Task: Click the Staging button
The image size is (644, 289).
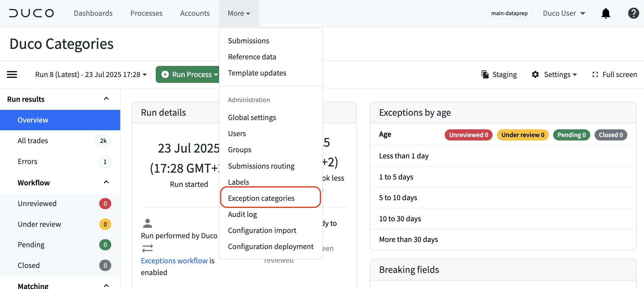Action: tap(499, 74)
